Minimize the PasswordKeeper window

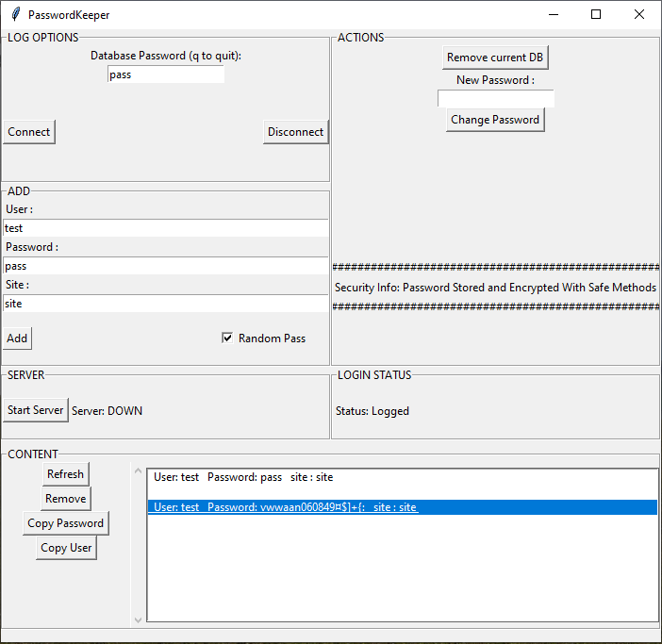(554, 15)
